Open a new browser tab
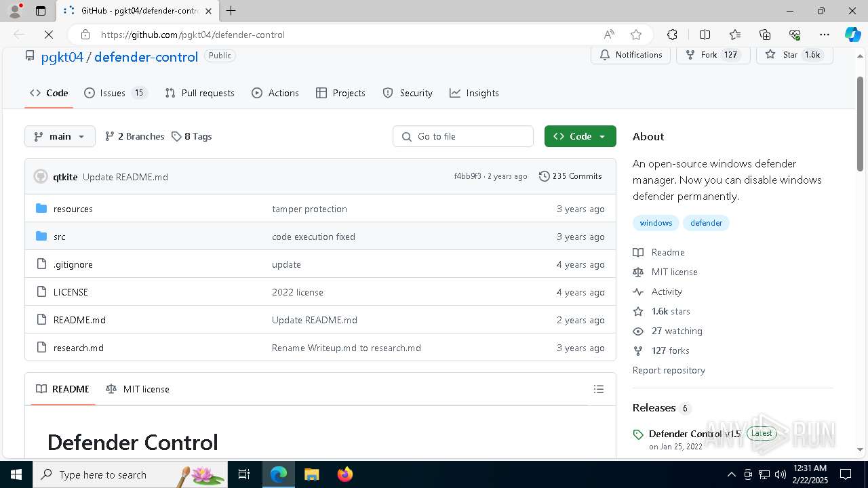The image size is (868, 488). tap(231, 11)
